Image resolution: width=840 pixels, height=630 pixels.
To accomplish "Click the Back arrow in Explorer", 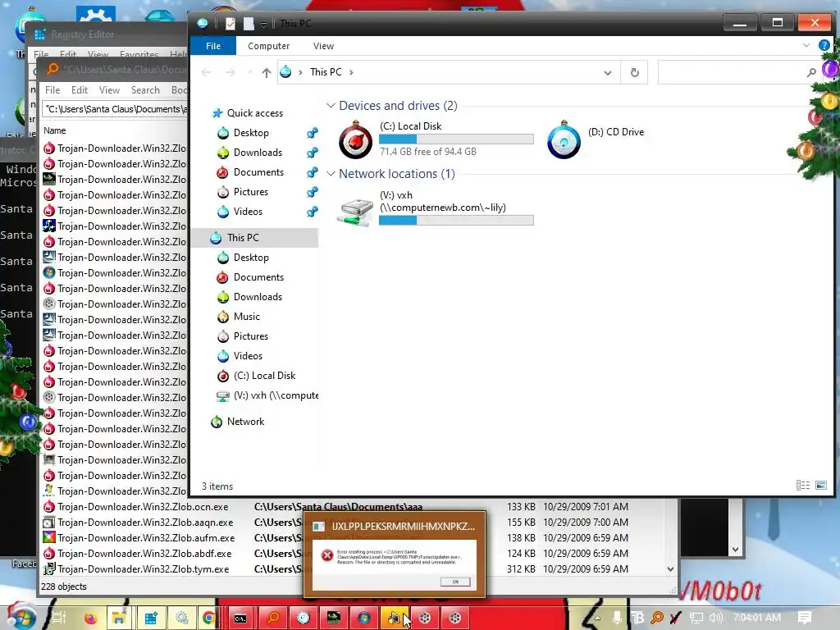I will [x=206, y=72].
